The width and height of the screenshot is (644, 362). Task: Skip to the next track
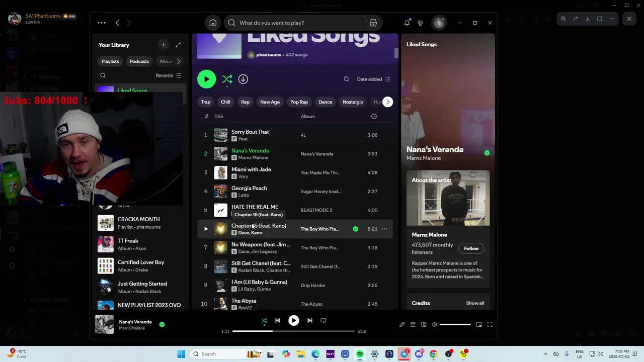[x=309, y=320]
